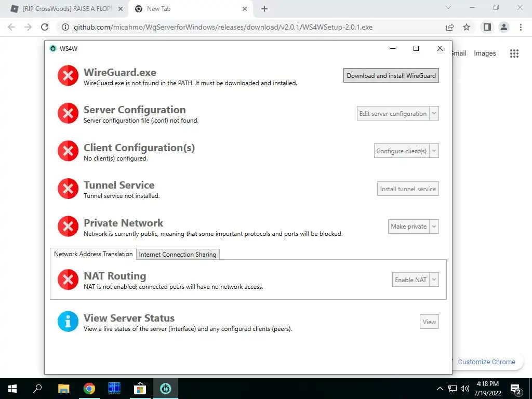Click the red error icon beside WireGuard.exe
The height and width of the screenshot is (399, 532).
point(68,75)
